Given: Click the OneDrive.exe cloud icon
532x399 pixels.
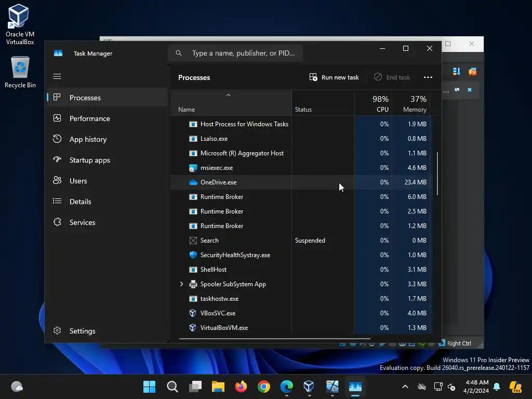Looking at the screenshot, I should pos(193,182).
